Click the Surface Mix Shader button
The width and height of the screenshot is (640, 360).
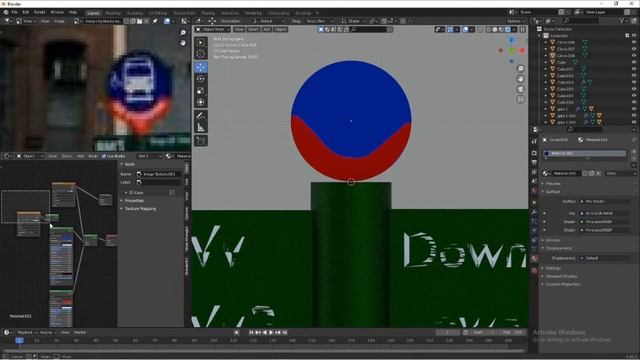click(x=604, y=201)
